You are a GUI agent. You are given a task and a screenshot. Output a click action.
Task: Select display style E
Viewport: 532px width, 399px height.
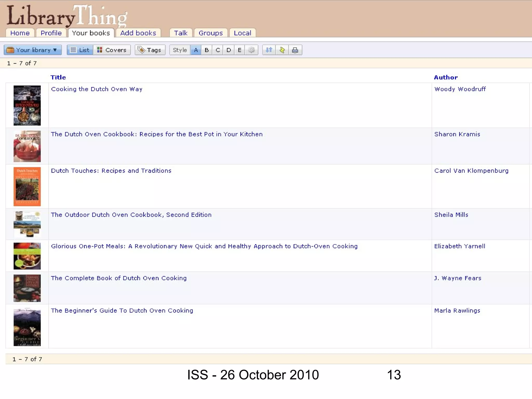pyautogui.click(x=240, y=50)
